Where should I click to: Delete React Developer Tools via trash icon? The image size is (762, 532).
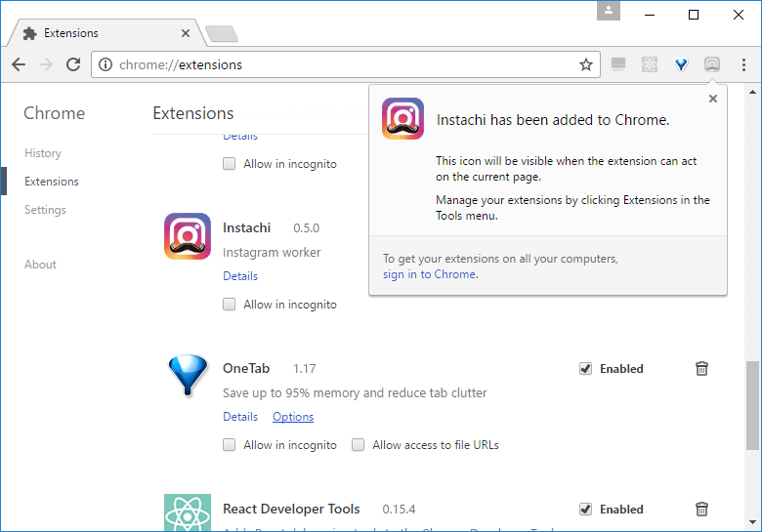click(x=701, y=510)
